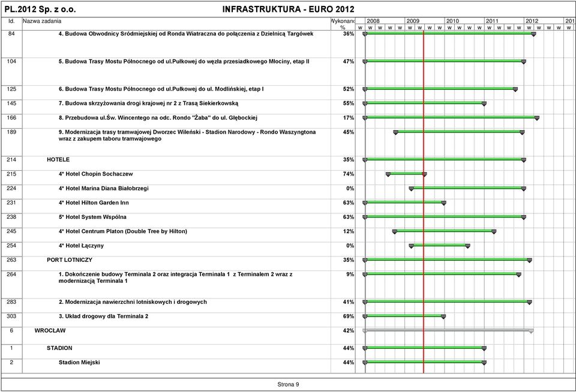Click the Stadion Miejski task
Image resolution: width=576 pixels, height=392 pixels.
pos(79,362)
